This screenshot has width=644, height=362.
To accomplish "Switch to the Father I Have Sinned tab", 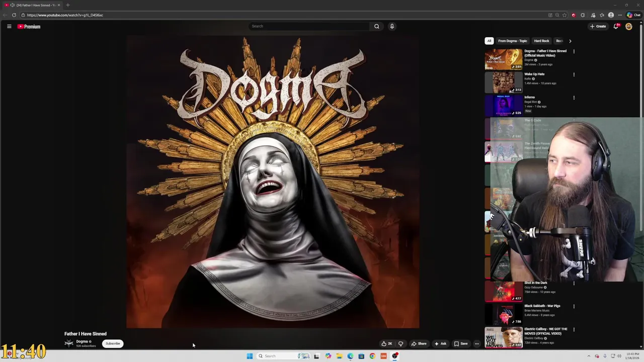I will pyautogui.click(x=33, y=5).
